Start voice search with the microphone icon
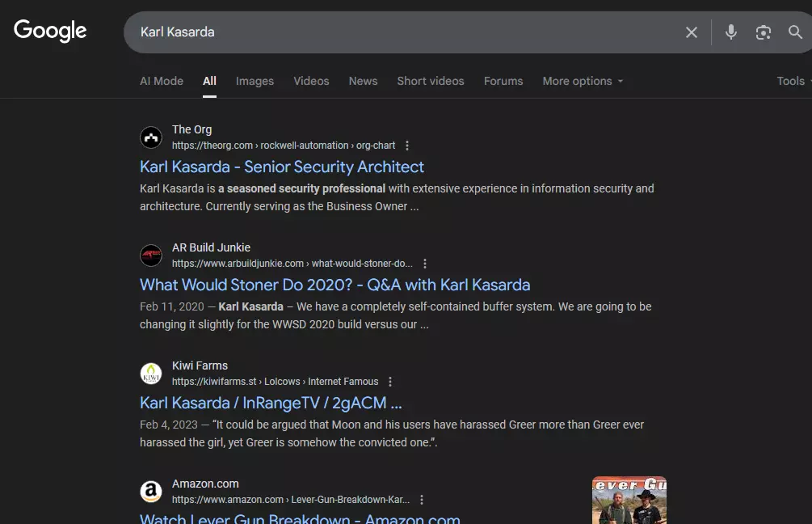The image size is (812, 524). pos(730,32)
